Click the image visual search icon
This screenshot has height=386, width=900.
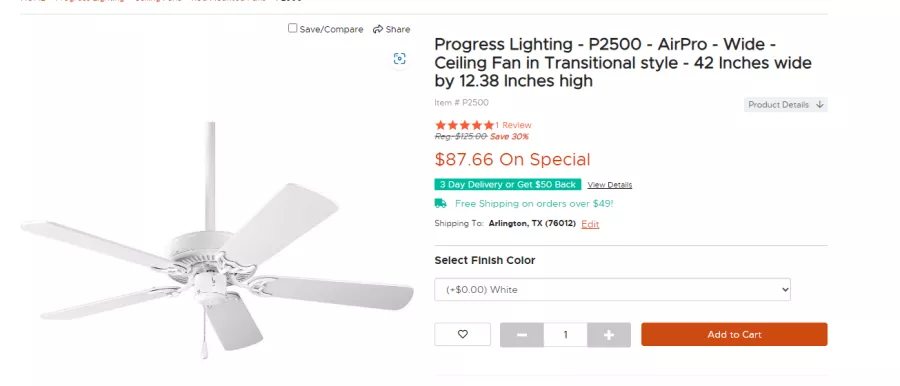pyautogui.click(x=399, y=59)
